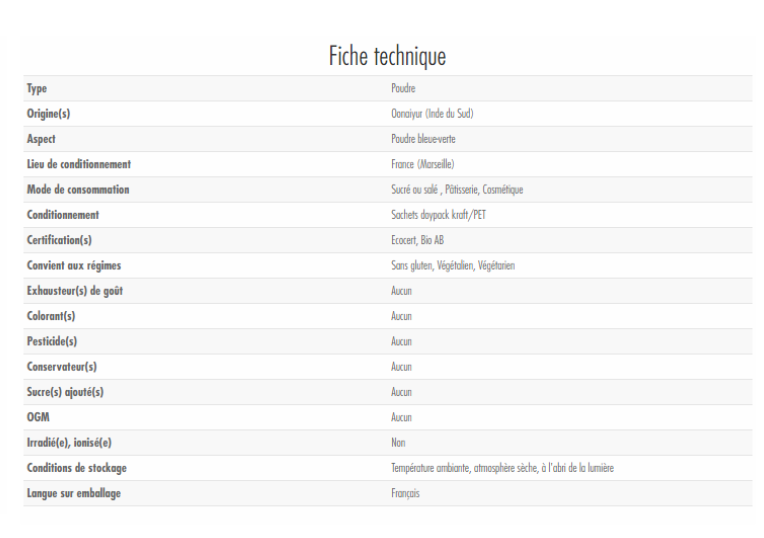
Task: Select the 'France (Marseille)' value
Action: point(422,164)
